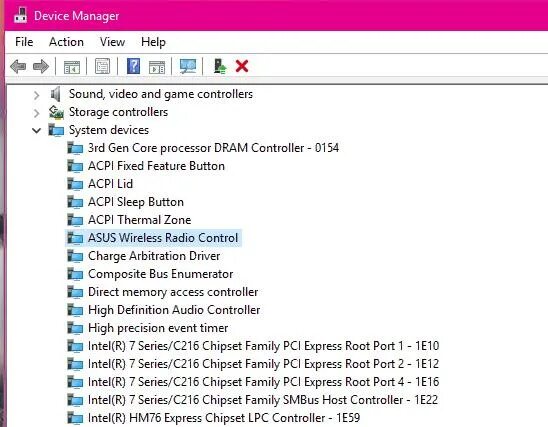Open the Action menu
548x427 pixels.
click(x=66, y=42)
